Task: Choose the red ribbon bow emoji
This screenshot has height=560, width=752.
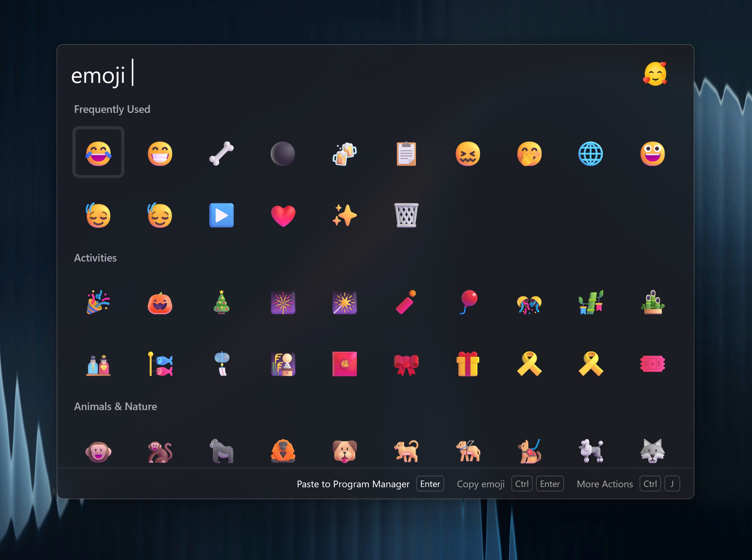Action: 406,365
